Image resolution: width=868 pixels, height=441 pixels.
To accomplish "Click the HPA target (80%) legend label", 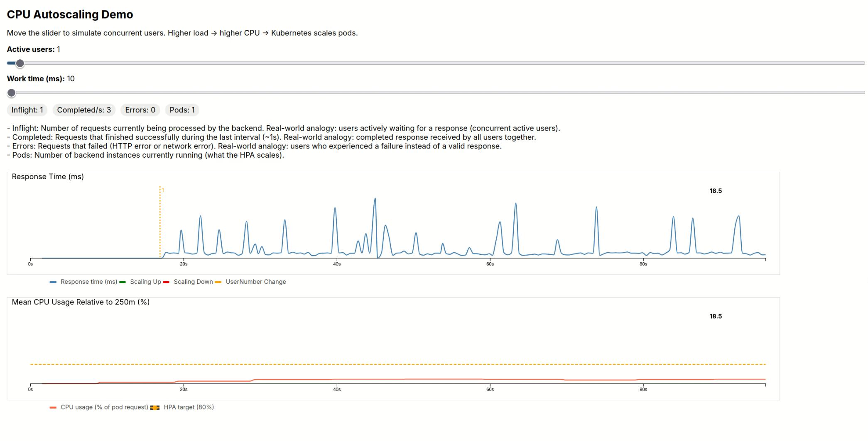I will pos(189,407).
